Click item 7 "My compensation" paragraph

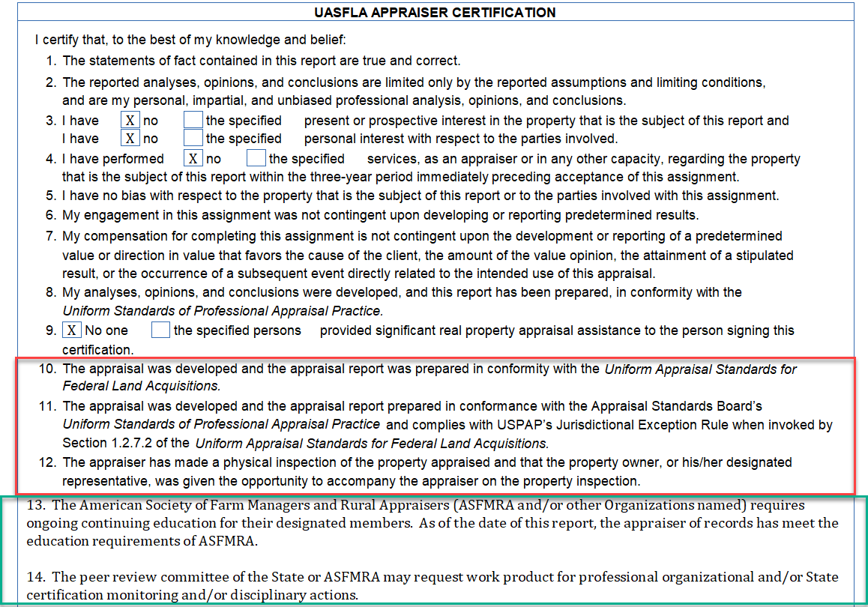(x=427, y=255)
